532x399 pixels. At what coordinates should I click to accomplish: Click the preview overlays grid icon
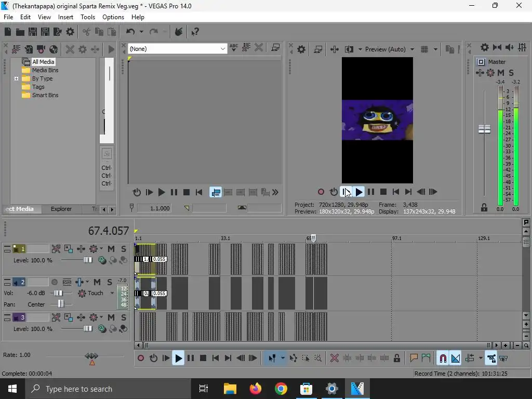coord(424,49)
